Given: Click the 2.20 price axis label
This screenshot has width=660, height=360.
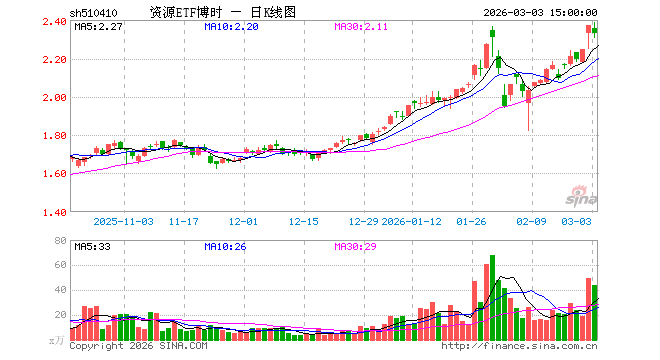Looking at the screenshot, I should click(x=55, y=60).
